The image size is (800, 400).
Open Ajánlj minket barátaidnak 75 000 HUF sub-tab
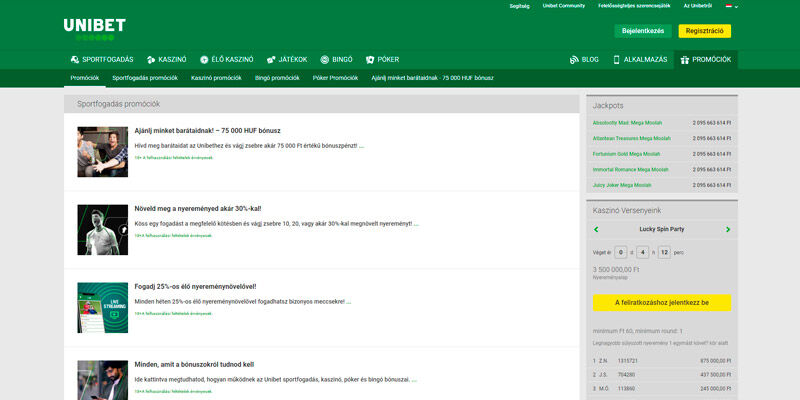coord(432,78)
